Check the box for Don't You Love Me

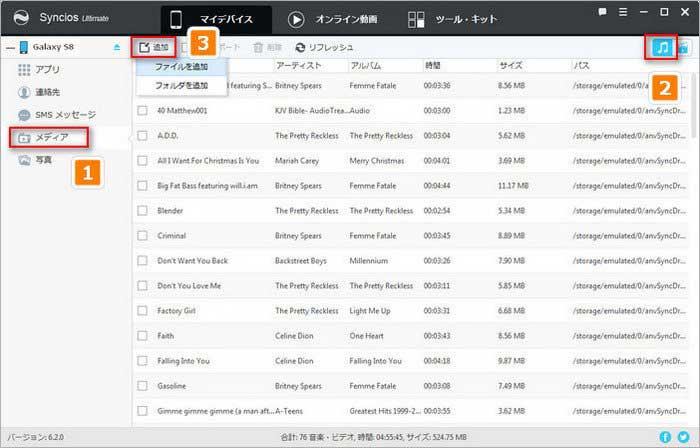click(x=142, y=286)
